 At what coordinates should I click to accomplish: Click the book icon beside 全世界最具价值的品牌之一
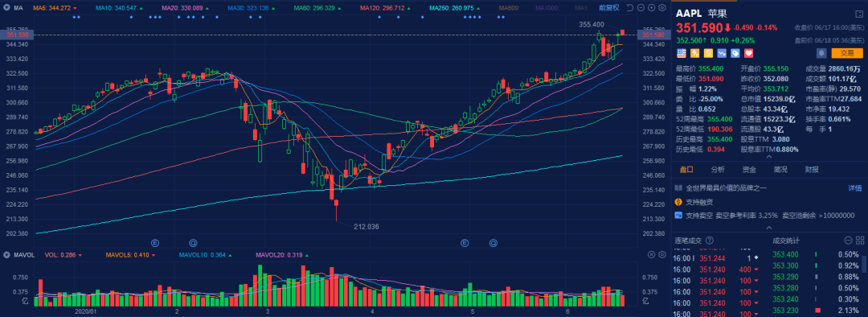click(678, 188)
